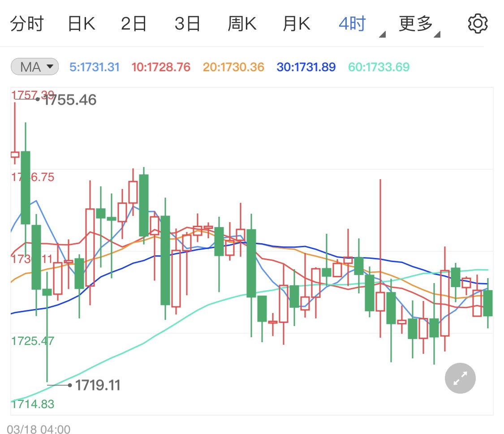This screenshot has height=434, width=504.
Task: Click the 03/18 04:00 timestamp label
Action: click(x=39, y=429)
